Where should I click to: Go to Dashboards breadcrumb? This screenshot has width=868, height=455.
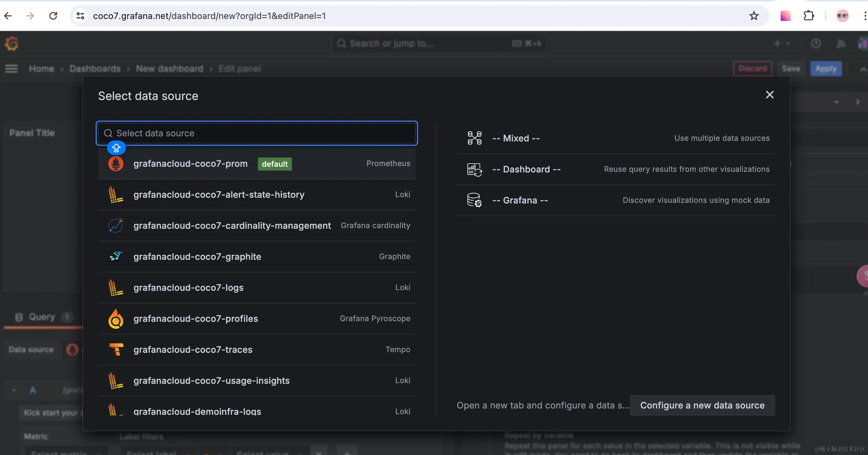tap(95, 69)
